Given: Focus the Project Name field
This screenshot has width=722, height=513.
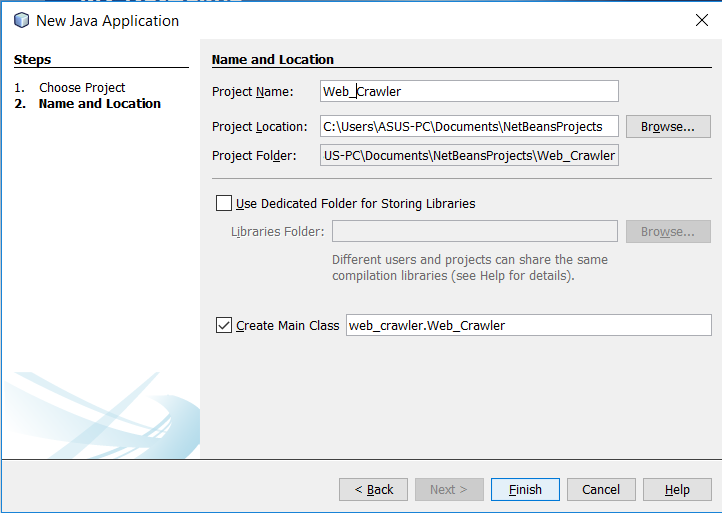Looking at the screenshot, I should 469,91.
